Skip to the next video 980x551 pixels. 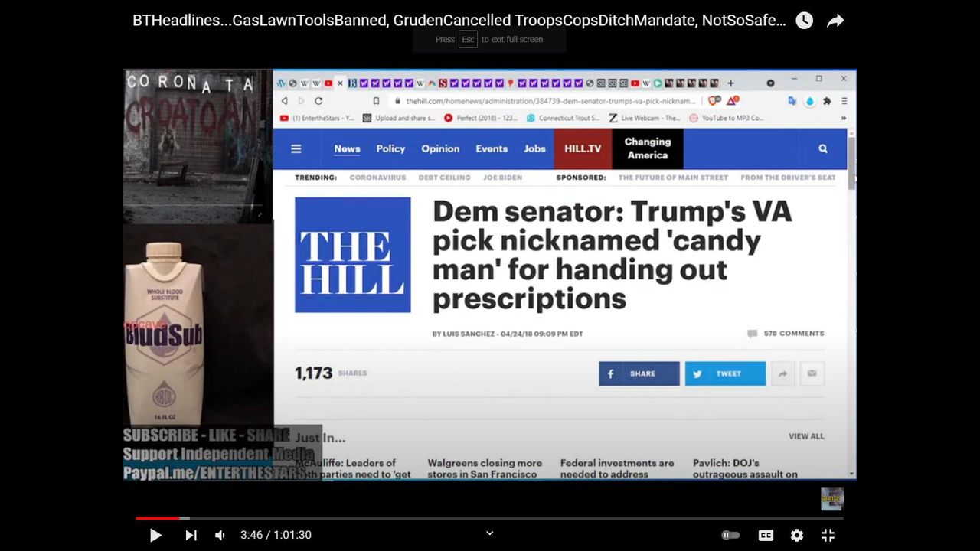[191, 536]
